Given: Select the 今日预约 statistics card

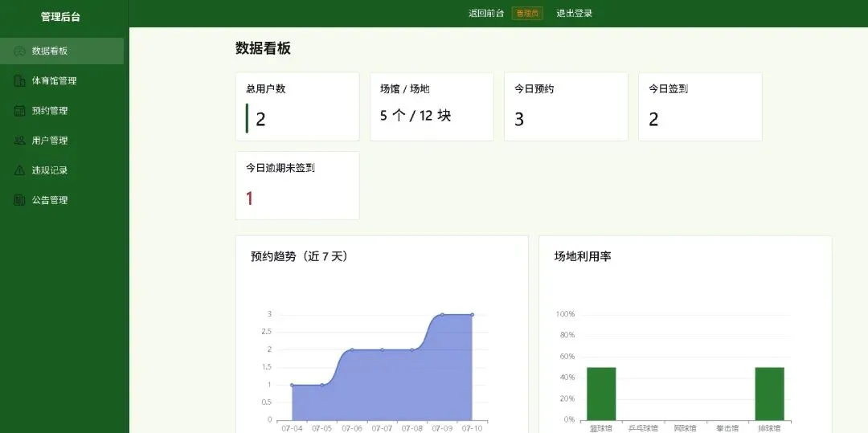Looking at the screenshot, I should point(566,107).
